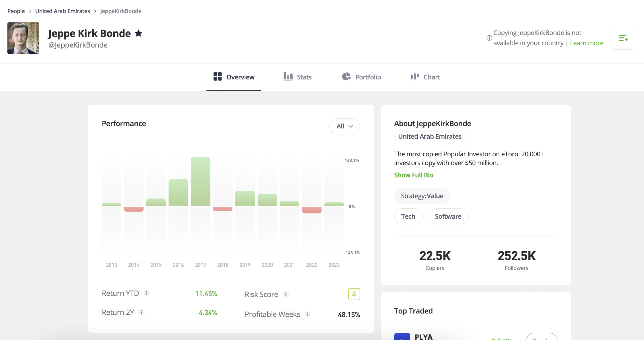Click the copying availability info icon
The height and width of the screenshot is (340, 644).
(x=489, y=38)
